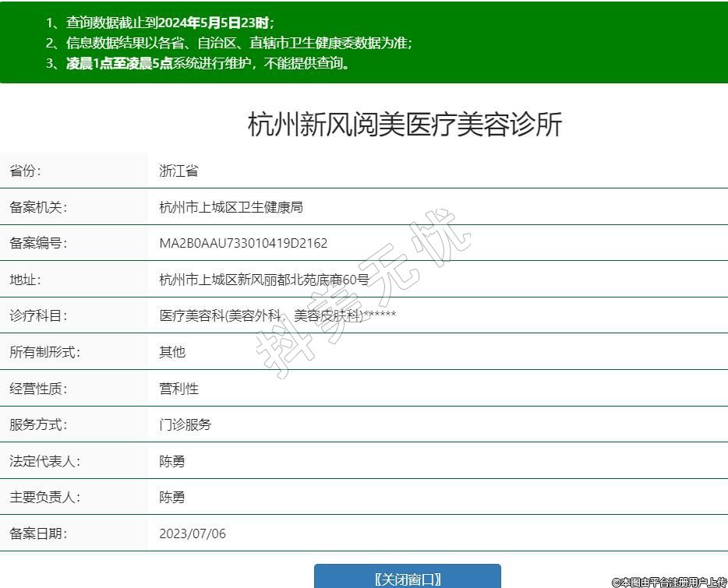
Task: Select the 所有制形式 value 其他
Action: (172, 352)
